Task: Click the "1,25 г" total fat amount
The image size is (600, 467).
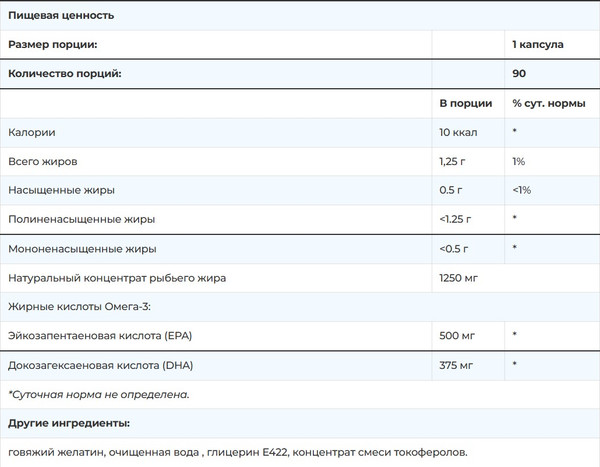Action: 455,161
